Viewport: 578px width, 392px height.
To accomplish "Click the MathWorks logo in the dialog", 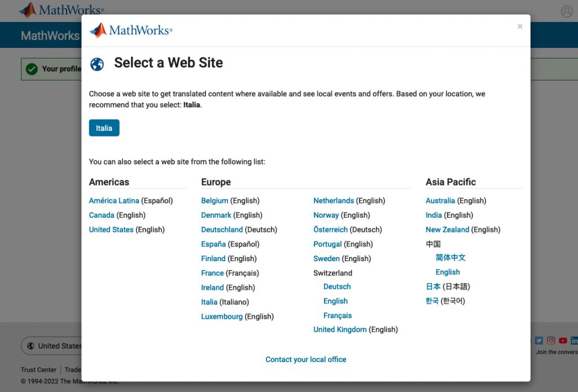I will click(x=131, y=30).
